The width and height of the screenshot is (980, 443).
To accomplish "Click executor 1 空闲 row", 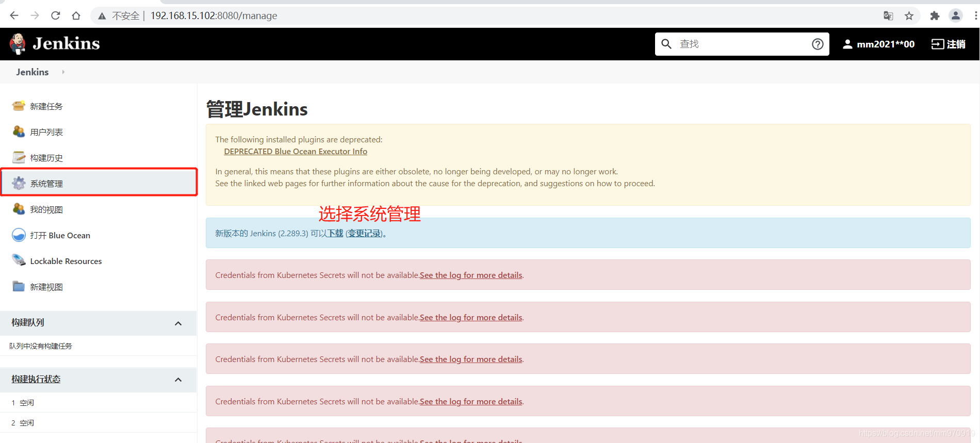I will tap(98, 402).
